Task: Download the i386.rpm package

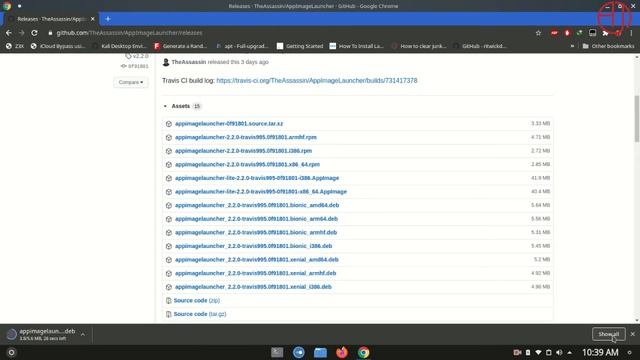Action: point(243,151)
